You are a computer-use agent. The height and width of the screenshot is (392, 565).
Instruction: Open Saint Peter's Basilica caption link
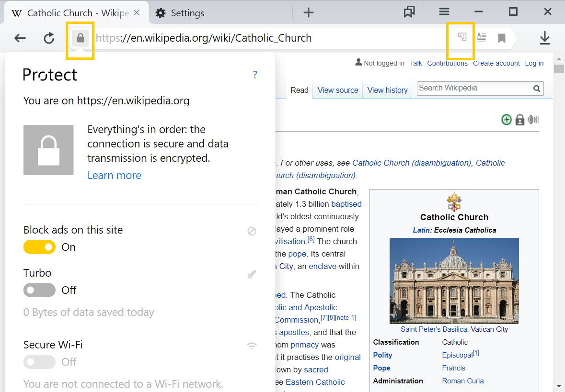pos(434,329)
